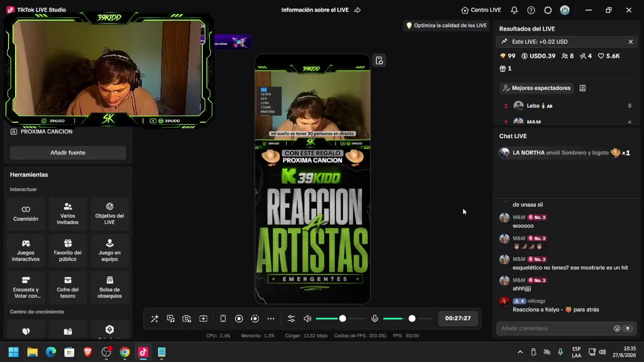644x362 pixels.
Task: Open settings gear in title bar
Action: [x=548, y=10]
